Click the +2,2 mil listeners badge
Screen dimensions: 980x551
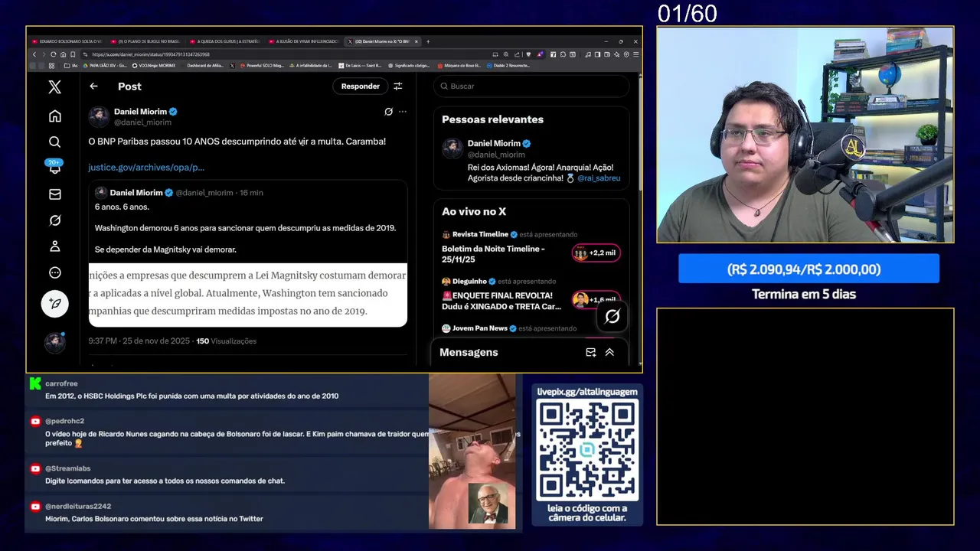pos(596,253)
